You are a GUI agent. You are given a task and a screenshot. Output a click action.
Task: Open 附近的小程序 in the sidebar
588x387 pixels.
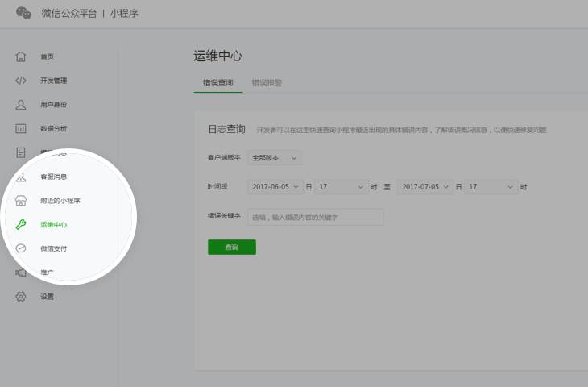pos(60,201)
